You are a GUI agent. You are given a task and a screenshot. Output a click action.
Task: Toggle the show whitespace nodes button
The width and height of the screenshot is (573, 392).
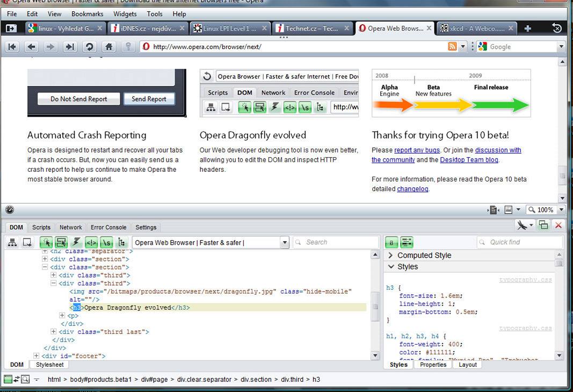(107, 242)
